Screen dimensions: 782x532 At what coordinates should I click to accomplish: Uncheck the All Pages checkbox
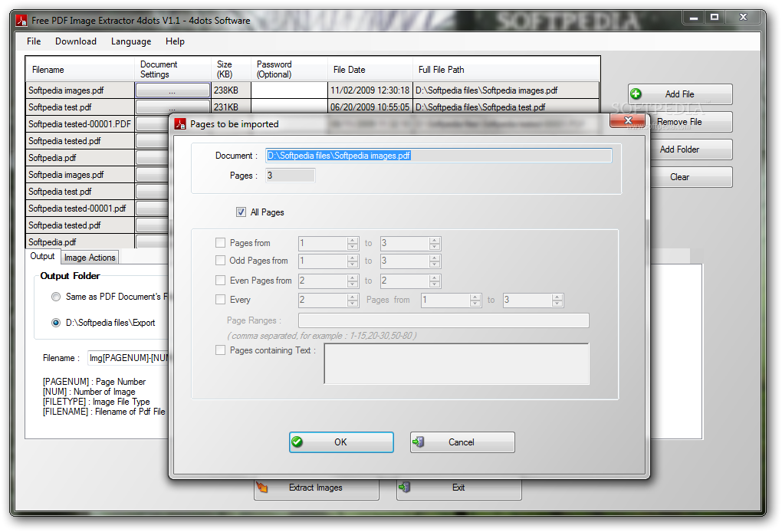(x=241, y=212)
